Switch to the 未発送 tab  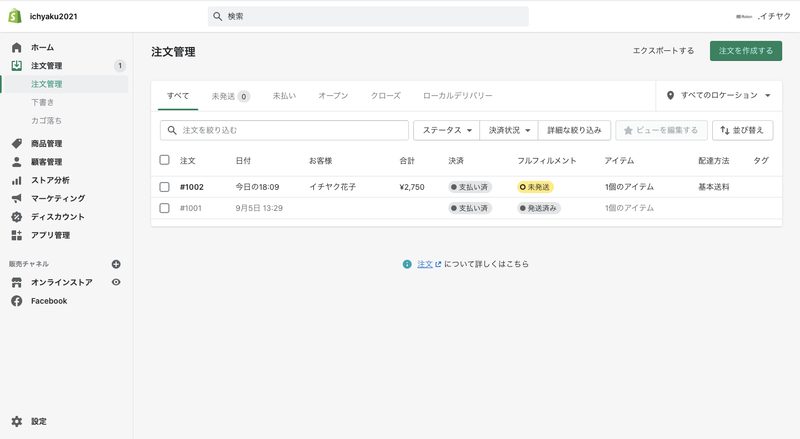pos(231,96)
